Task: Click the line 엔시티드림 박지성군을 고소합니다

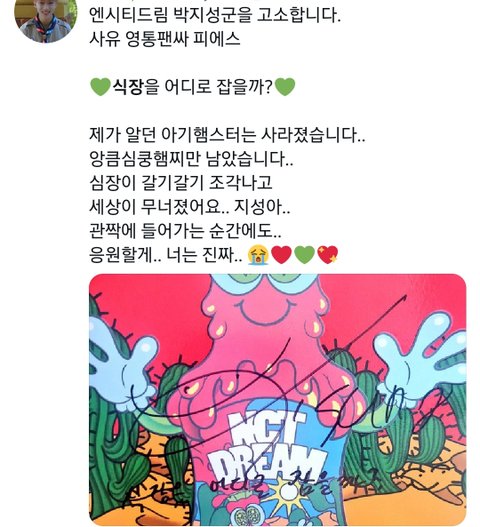Action: [x=215, y=15]
